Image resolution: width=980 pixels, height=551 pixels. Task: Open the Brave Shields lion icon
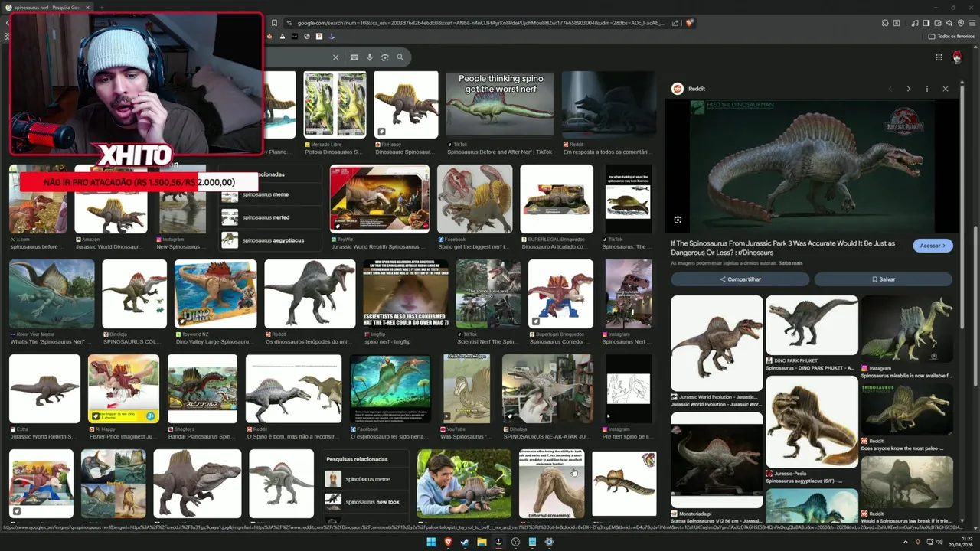(x=689, y=23)
